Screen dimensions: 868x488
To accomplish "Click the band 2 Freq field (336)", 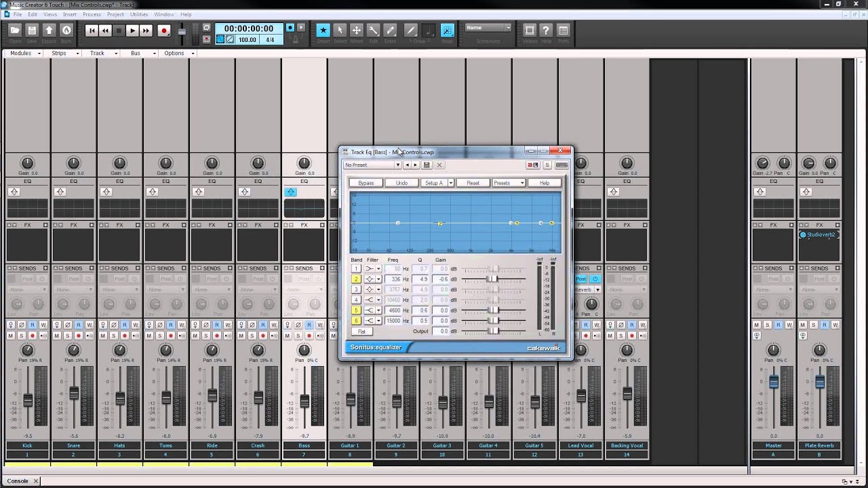I will coord(393,279).
